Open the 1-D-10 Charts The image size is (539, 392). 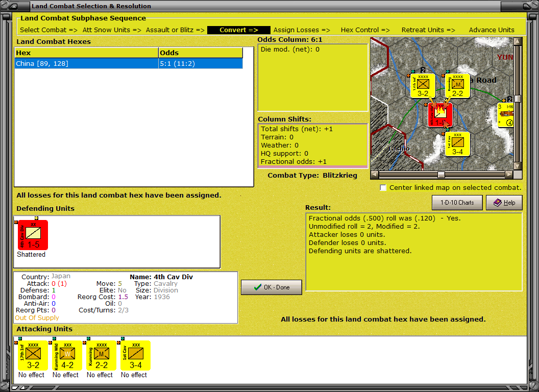pos(457,203)
